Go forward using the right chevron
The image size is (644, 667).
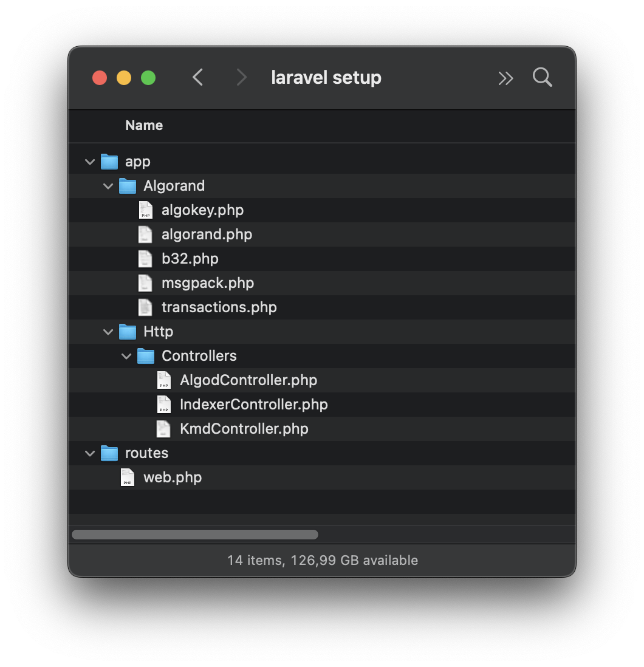(241, 77)
